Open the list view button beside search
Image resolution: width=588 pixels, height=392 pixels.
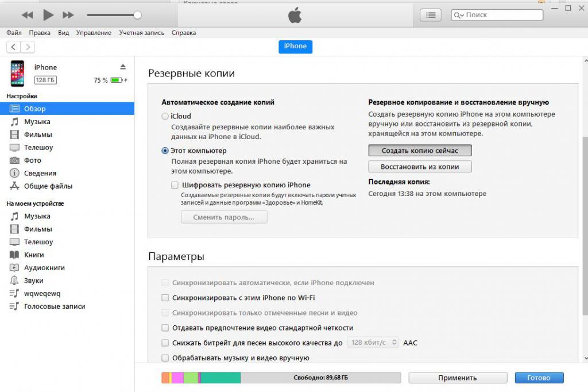pos(431,15)
